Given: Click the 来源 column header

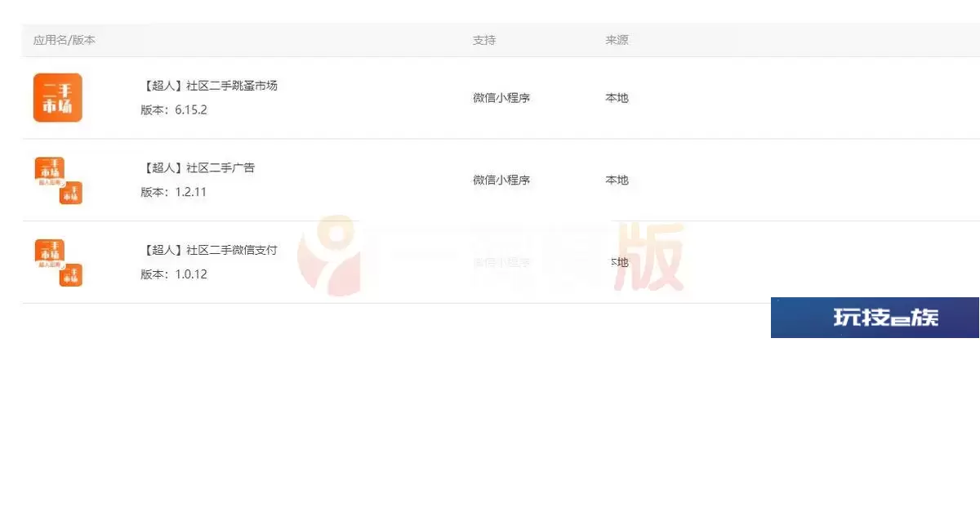Looking at the screenshot, I should tap(617, 40).
